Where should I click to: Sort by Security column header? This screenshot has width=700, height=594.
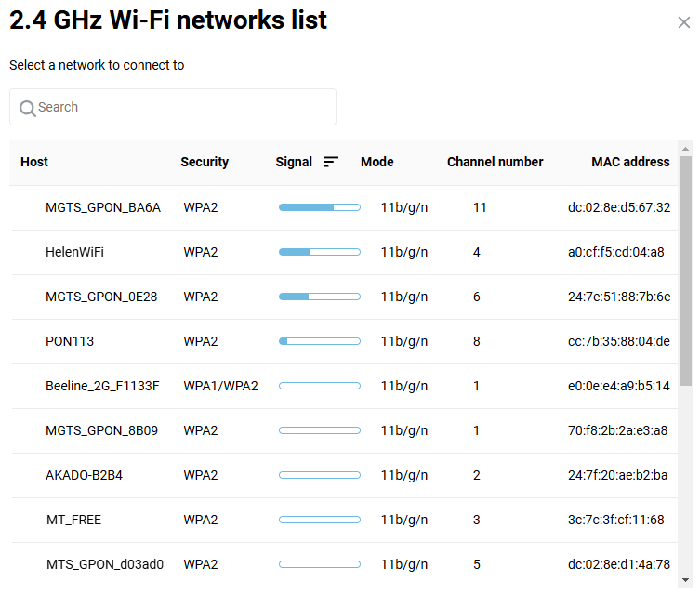pyautogui.click(x=205, y=162)
